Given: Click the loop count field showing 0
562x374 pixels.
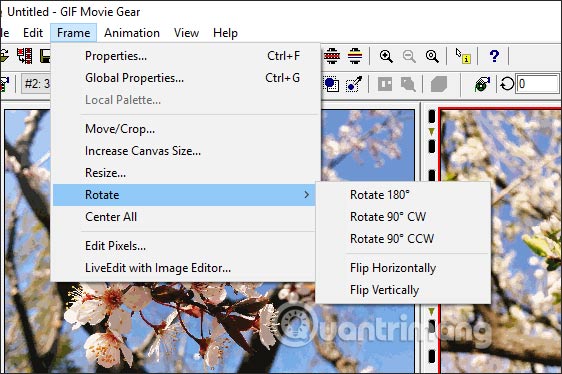Looking at the screenshot, I should click(537, 84).
